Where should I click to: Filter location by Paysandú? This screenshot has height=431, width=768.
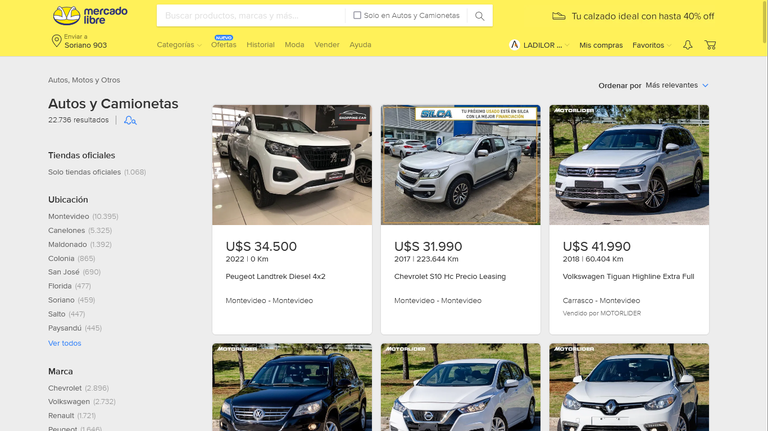click(x=75, y=328)
